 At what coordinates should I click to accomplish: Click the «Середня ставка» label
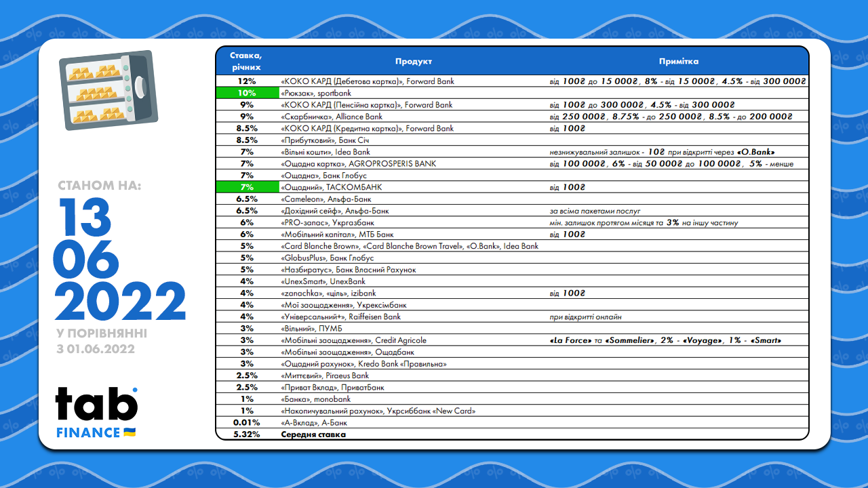(x=313, y=434)
